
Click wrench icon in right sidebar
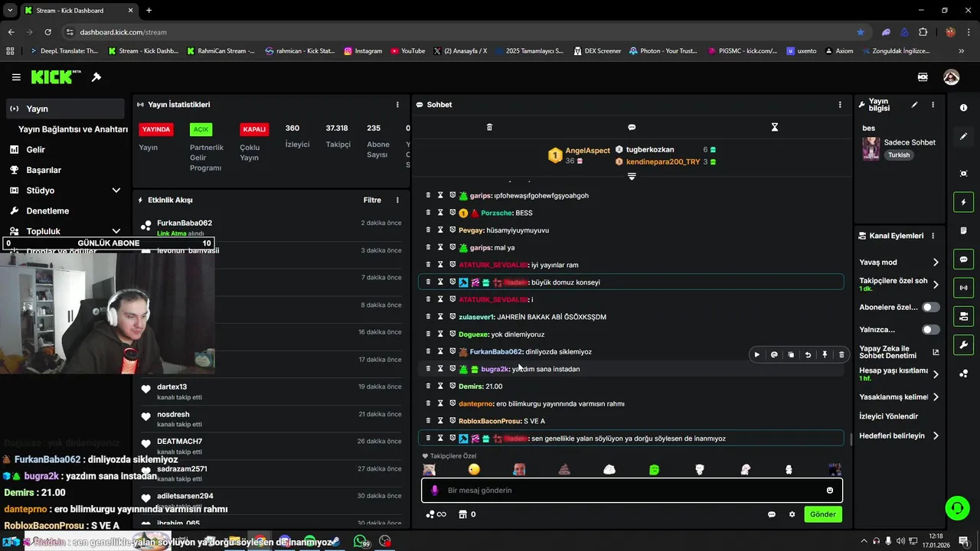click(963, 345)
